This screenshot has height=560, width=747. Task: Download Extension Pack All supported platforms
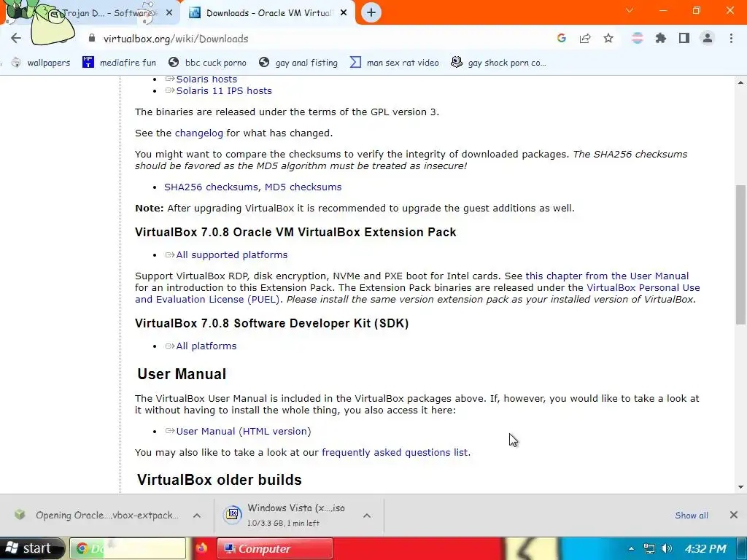pos(231,254)
